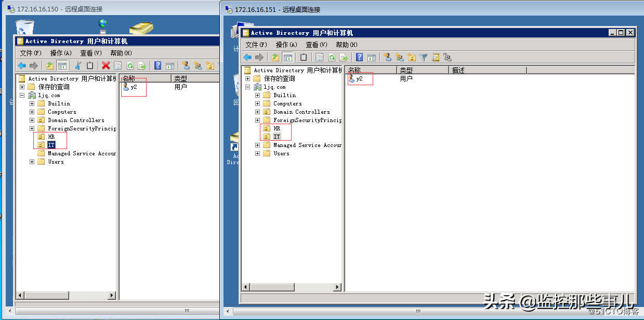Click the Cut scissors icon in left window
Image resolution: width=644 pixels, height=320 pixels.
(78, 65)
